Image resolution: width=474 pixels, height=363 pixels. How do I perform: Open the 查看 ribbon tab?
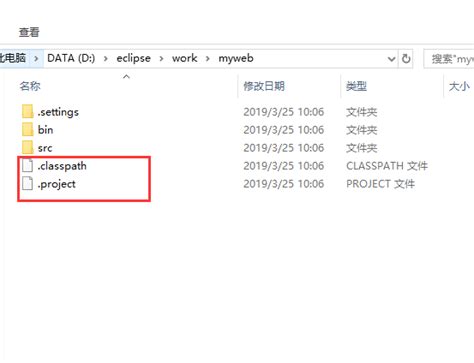click(29, 32)
